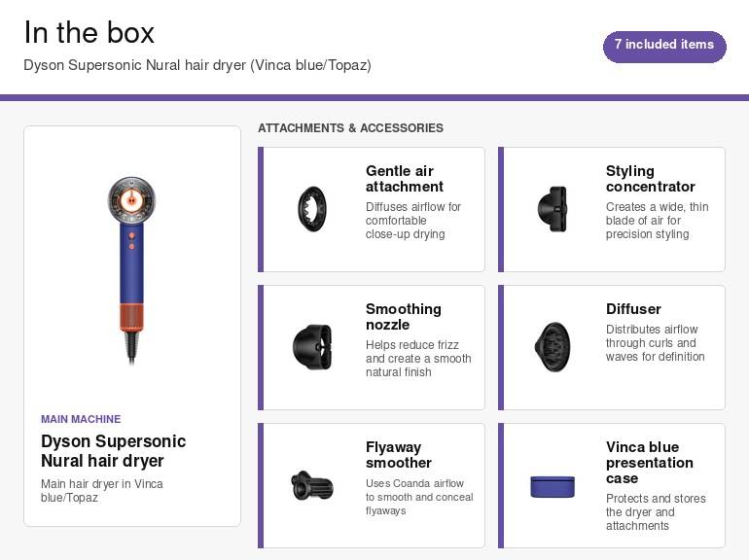
Task: Click the Flyaway smoother title
Action: [399, 455]
